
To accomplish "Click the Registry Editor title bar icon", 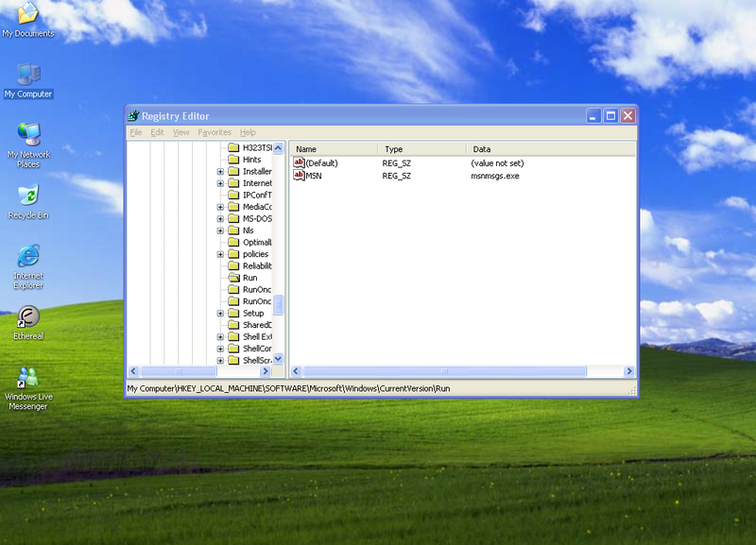I will pos(133,115).
